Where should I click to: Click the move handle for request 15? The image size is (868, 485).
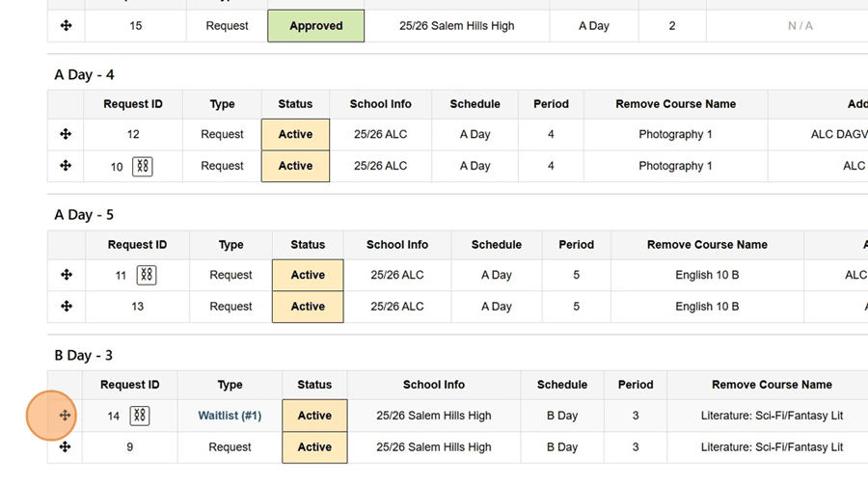click(x=66, y=26)
